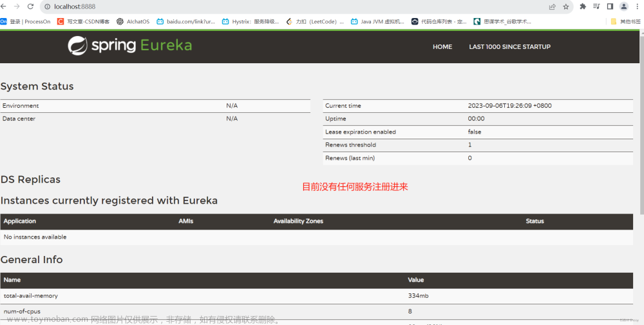This screenshot has height=325, width=644.
Task: Click the 334mb memory value
Action: 418,296
